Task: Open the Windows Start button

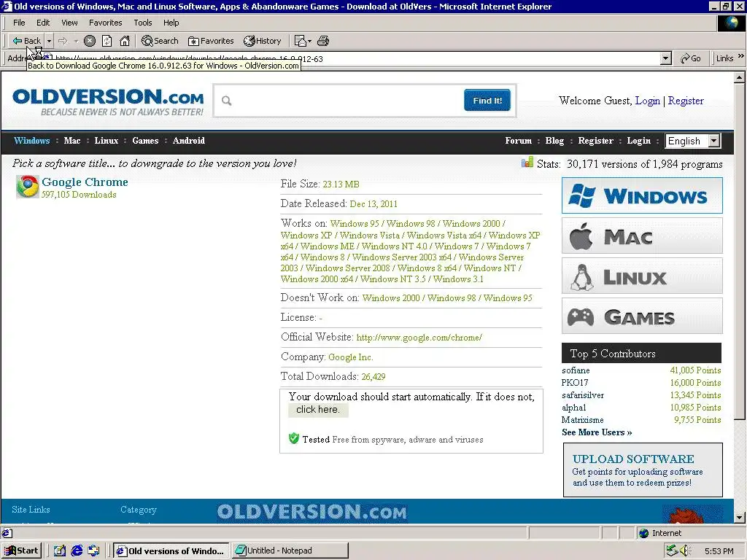Action: click(22, 551)
